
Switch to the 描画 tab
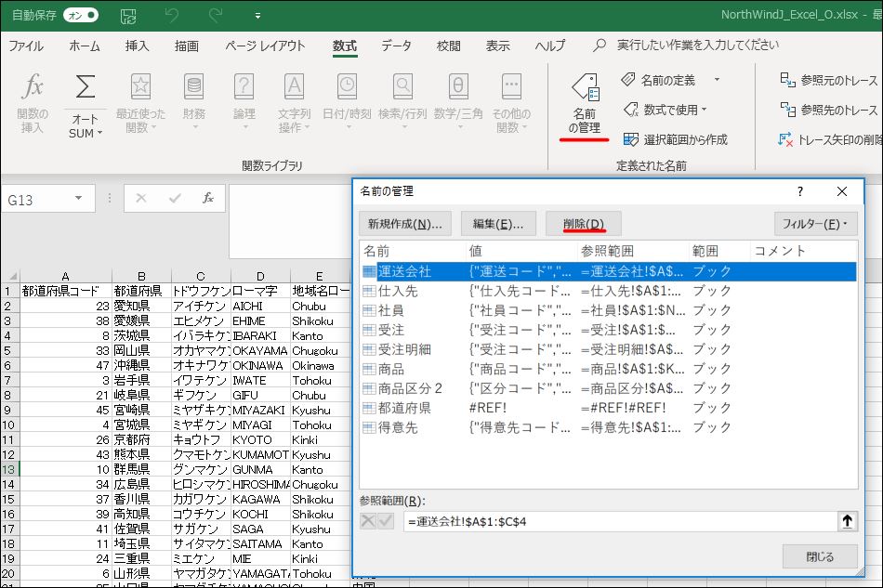(187, 46)
